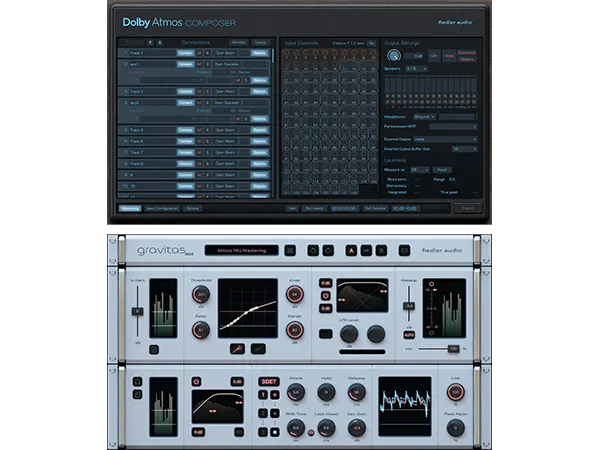
Task: Click the Set Inpoint button
Action: pos(315,209)
